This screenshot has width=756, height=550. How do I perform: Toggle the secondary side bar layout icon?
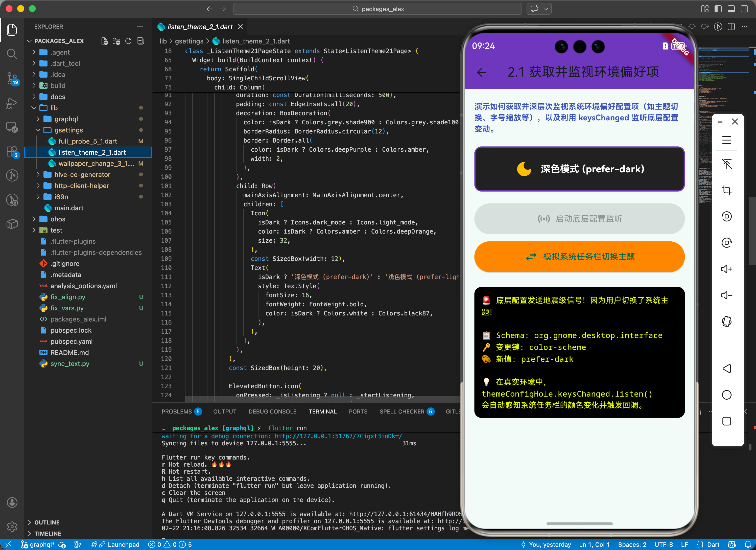(x=744, y=9)
